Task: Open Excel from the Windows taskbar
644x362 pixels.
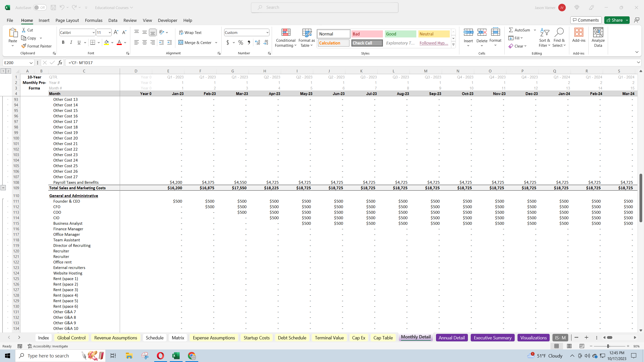Action: pos(176,356)
